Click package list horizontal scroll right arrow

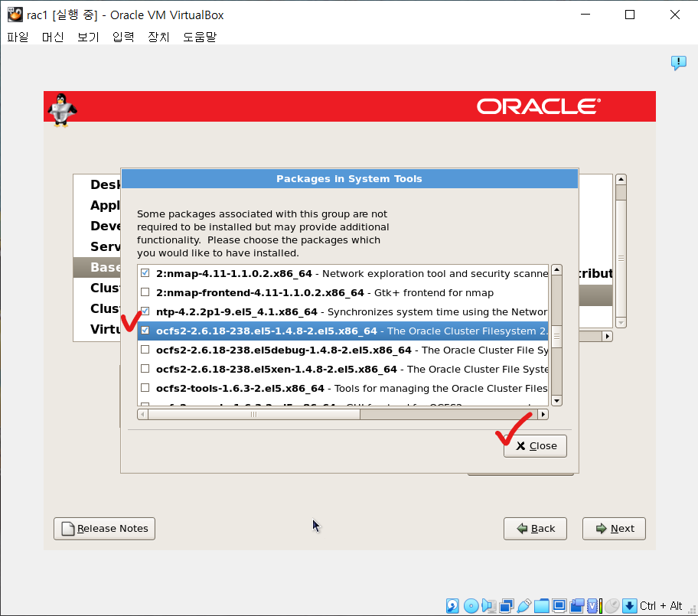pyautogui.click(x=543, y=415)
